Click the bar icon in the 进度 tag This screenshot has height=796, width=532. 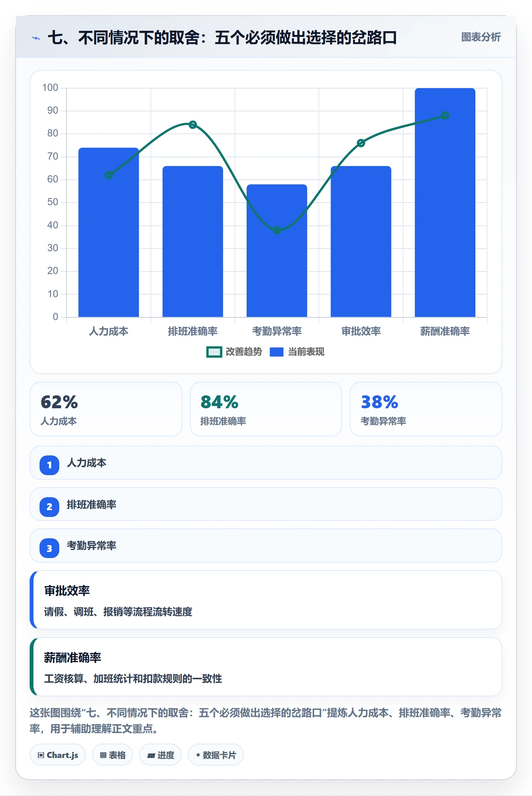(151, 756)
